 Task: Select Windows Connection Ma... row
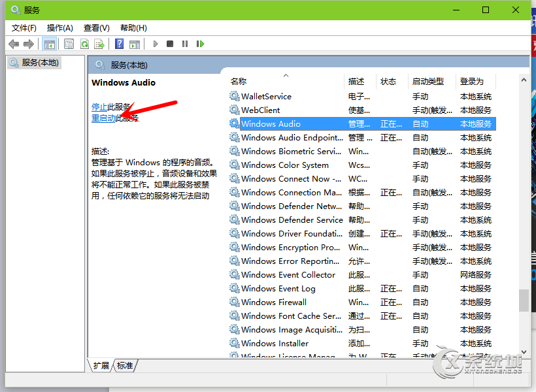click(362, 193)
